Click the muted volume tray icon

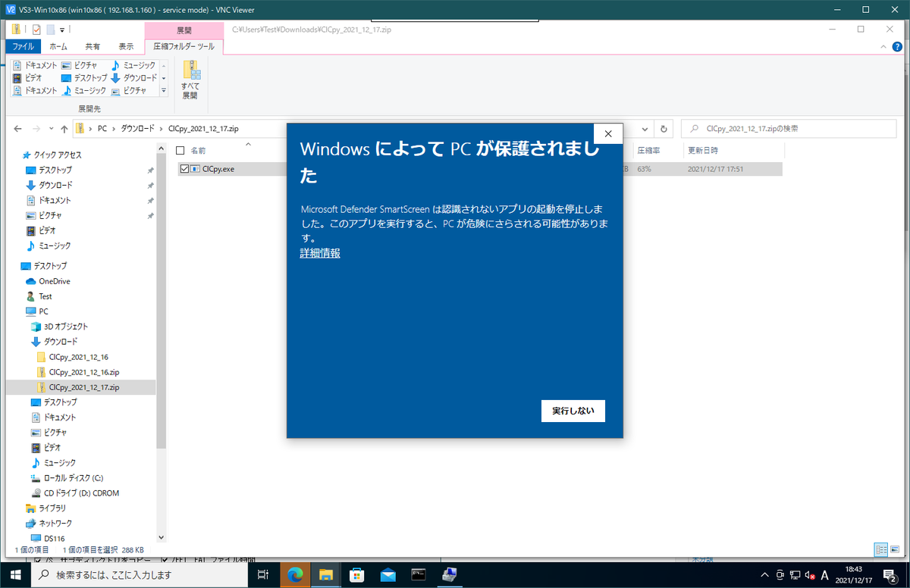pos(810,575)
